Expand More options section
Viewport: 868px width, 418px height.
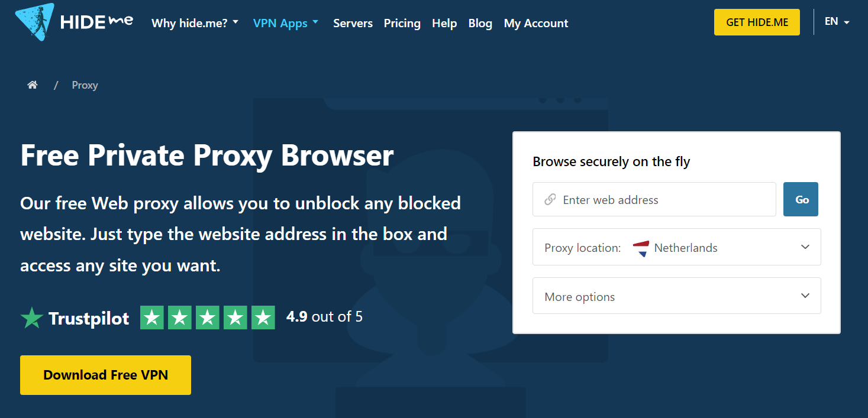click(x=677, y=296)
